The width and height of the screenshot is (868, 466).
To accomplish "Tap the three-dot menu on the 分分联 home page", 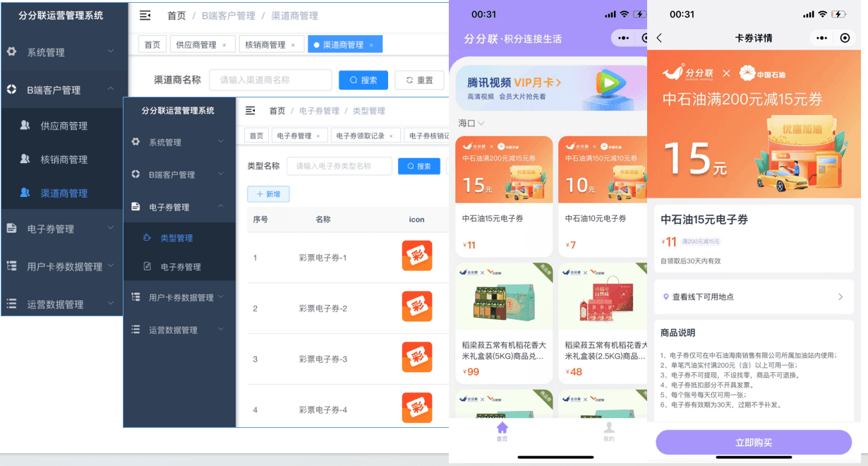I will coord(622,38).
